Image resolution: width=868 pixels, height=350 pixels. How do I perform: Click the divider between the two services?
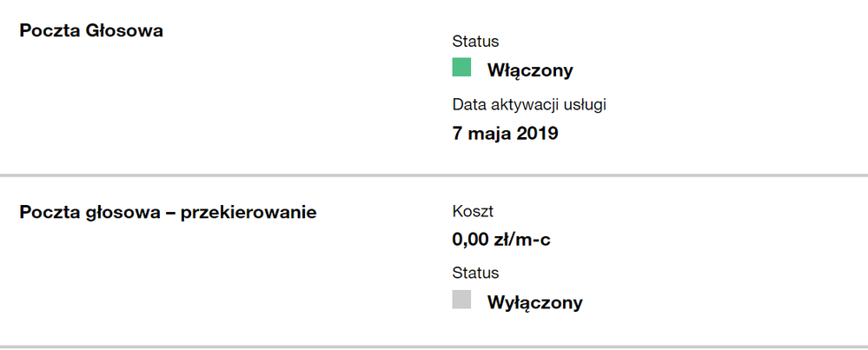click(x=434, y=175)
